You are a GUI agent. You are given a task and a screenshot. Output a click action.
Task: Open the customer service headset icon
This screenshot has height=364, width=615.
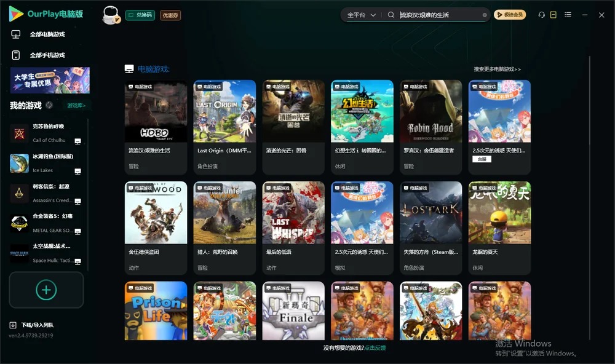(542, 15)
